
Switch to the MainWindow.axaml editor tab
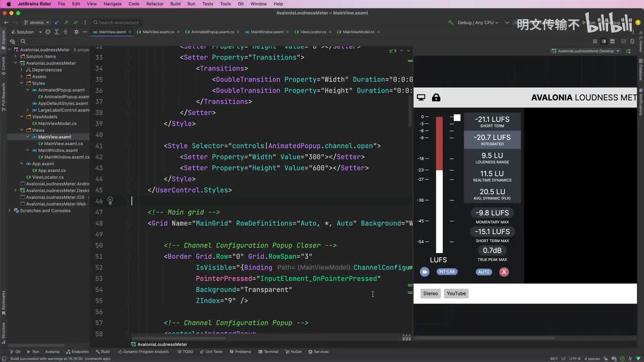point(267,32)
